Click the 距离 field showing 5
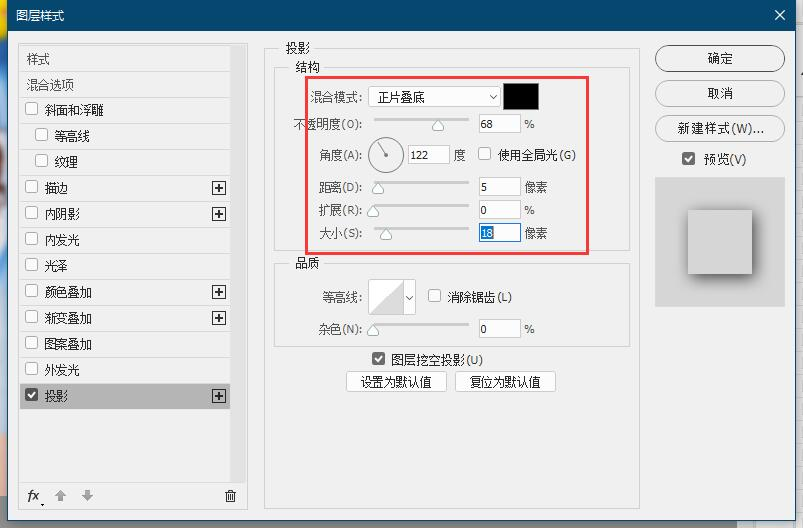This screenshot has height=528, width=803. pos(499,186)
